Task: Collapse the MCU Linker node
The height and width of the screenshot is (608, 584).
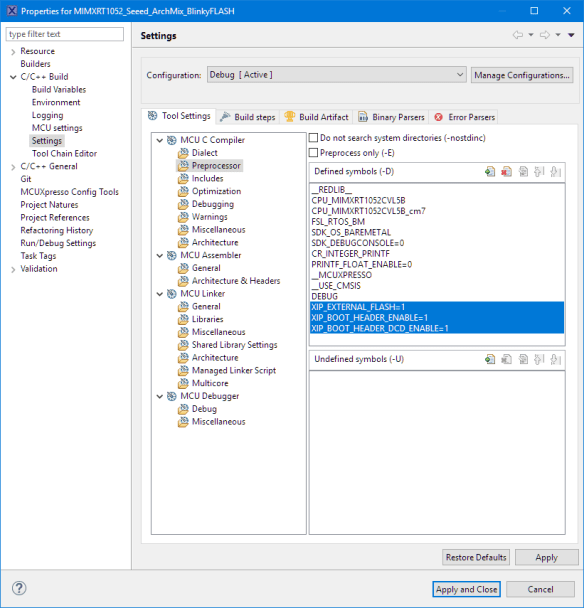Action: coord(160,294)
